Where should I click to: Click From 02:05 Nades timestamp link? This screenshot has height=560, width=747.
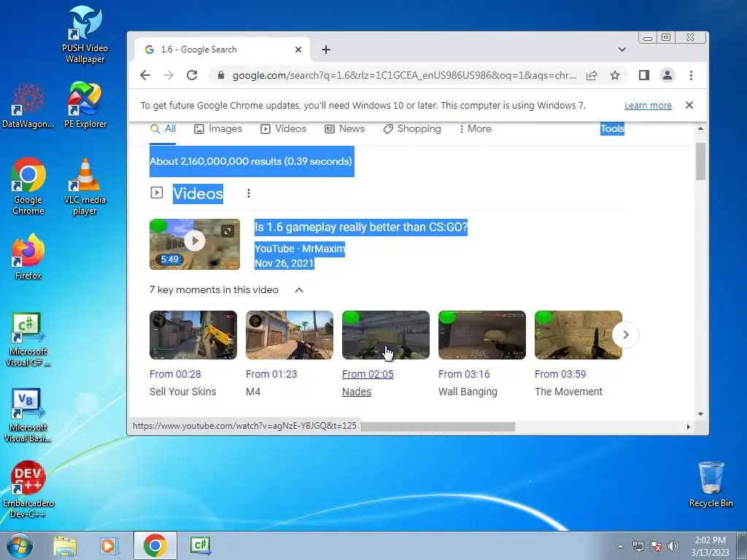pyautogui.click(x=368, y=374)
